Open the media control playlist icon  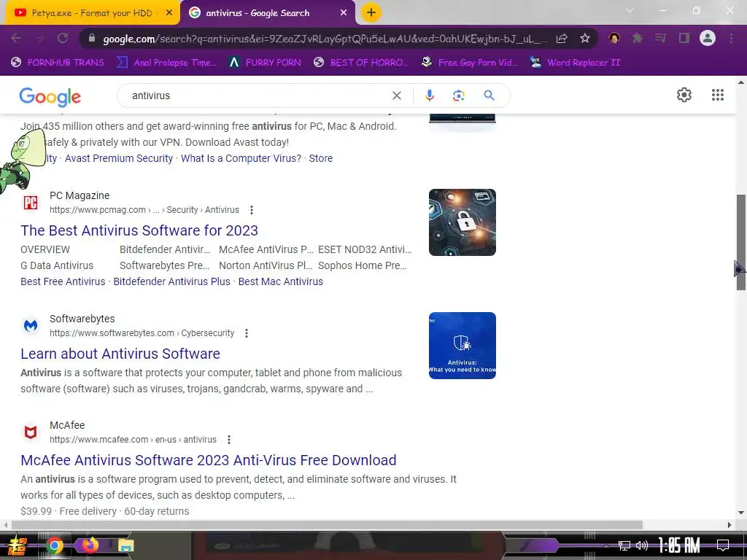coord(660,38)
